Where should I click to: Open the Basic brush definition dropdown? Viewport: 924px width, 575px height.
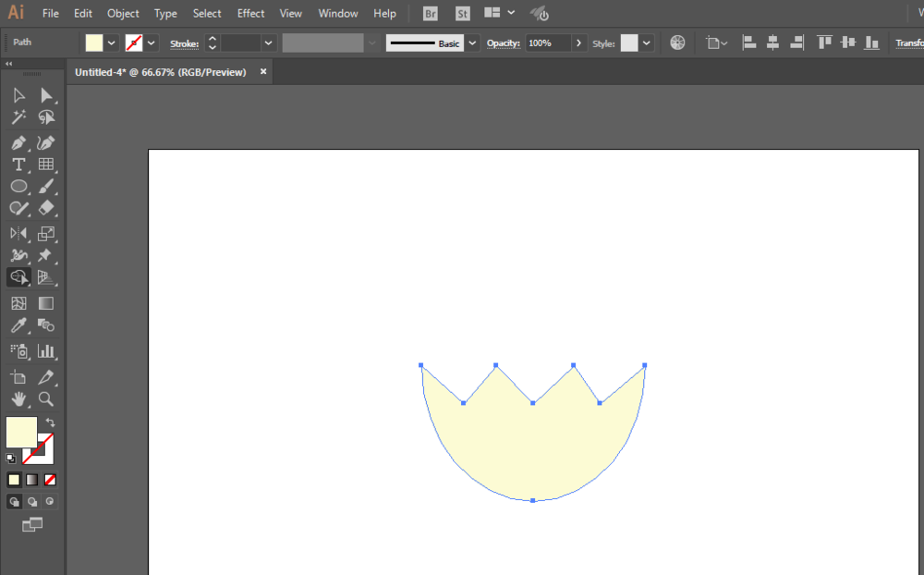[472, 43]
